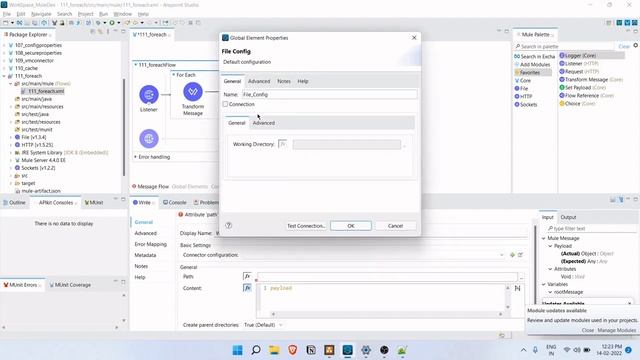Open Create parent directories dropdown
The image size is (640, 360).
[x=264, y=325]
